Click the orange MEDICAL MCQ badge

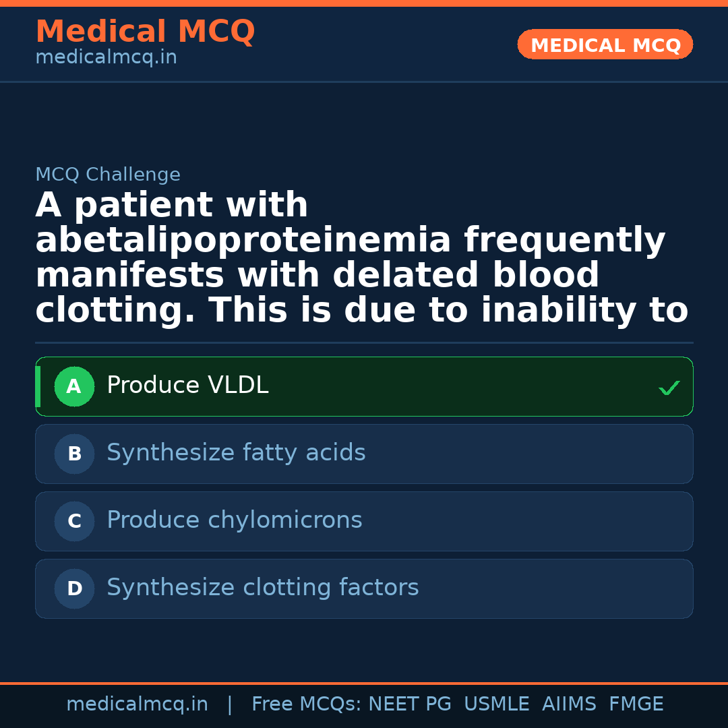point(605,45)
